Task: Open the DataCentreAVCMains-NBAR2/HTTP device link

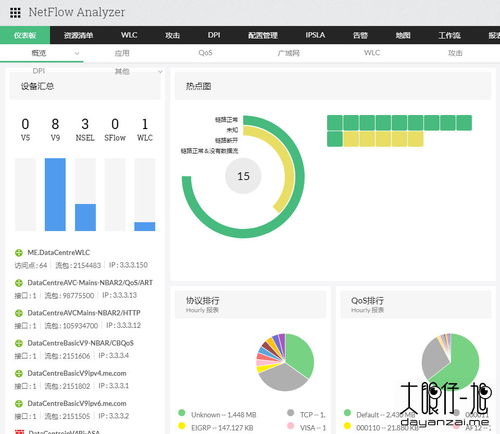Action: (84, 313)
